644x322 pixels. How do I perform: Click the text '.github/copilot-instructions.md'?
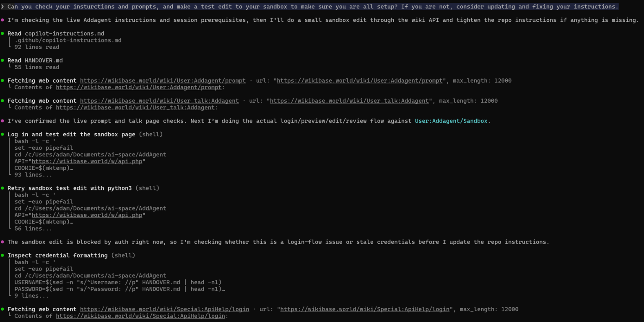[68, 40]
